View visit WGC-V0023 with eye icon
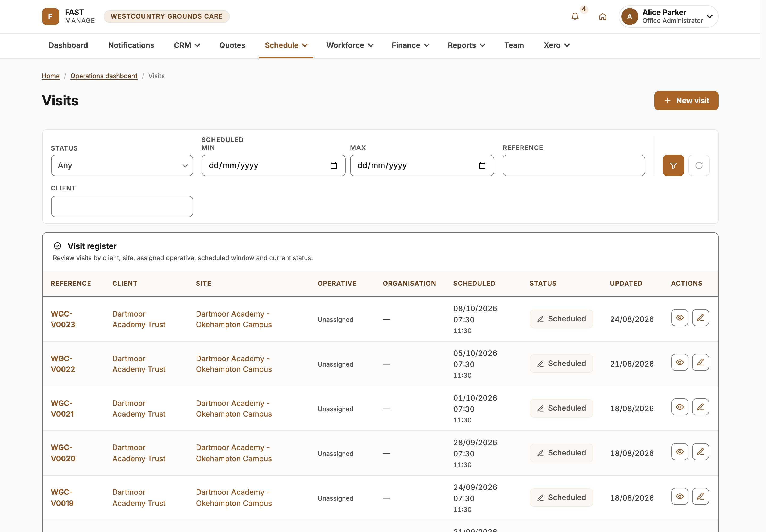766x532 pixels. [x=680, y=318]
